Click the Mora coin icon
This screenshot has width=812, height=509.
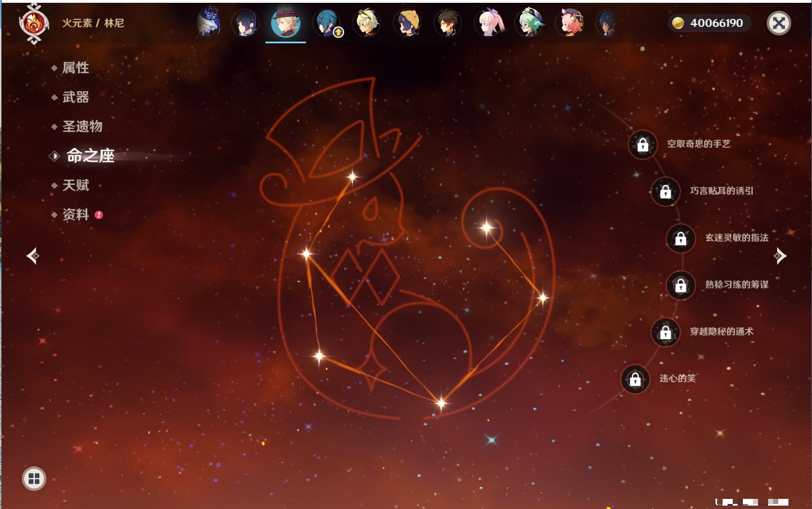coord(678,23)
